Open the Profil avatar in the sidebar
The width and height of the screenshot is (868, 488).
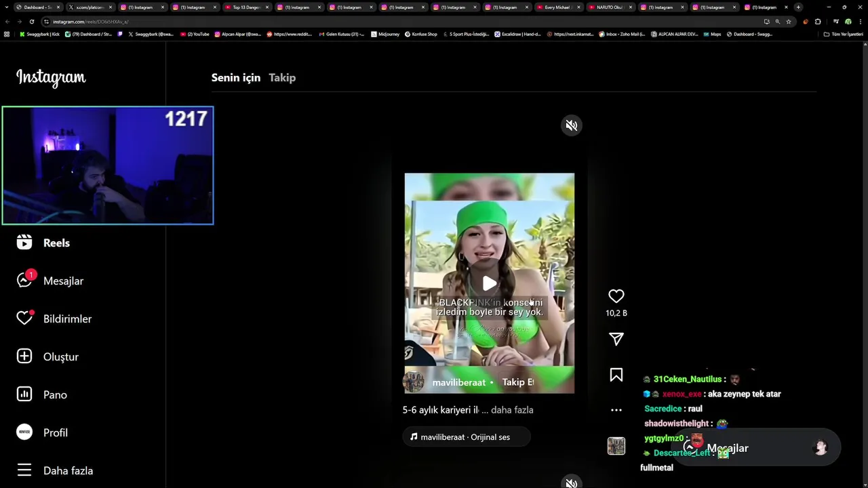point(24,432)
